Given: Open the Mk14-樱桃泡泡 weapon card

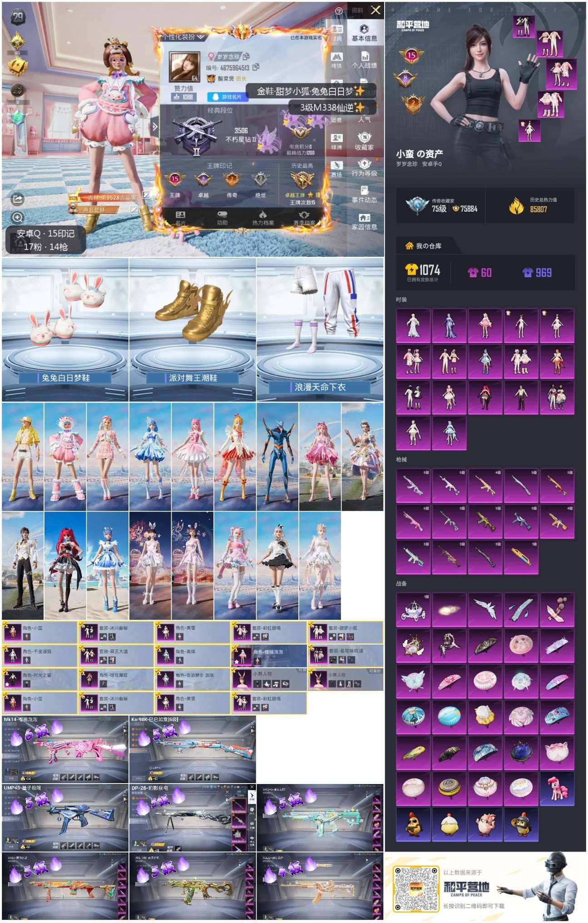Looking at the screenshot, I should (65, 749).
